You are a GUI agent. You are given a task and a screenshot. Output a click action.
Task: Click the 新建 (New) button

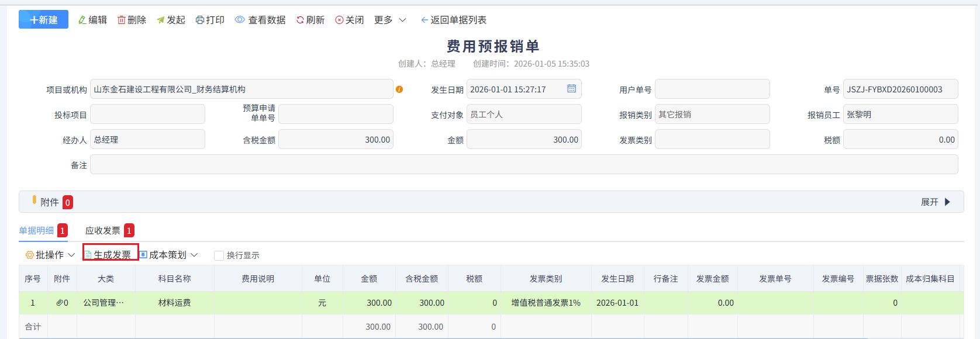tap(43, 20)
